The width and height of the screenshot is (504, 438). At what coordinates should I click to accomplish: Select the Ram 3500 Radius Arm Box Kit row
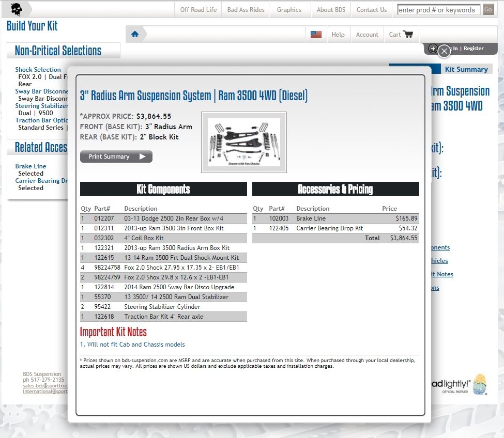pyautogui.click(x=163, y=248)
